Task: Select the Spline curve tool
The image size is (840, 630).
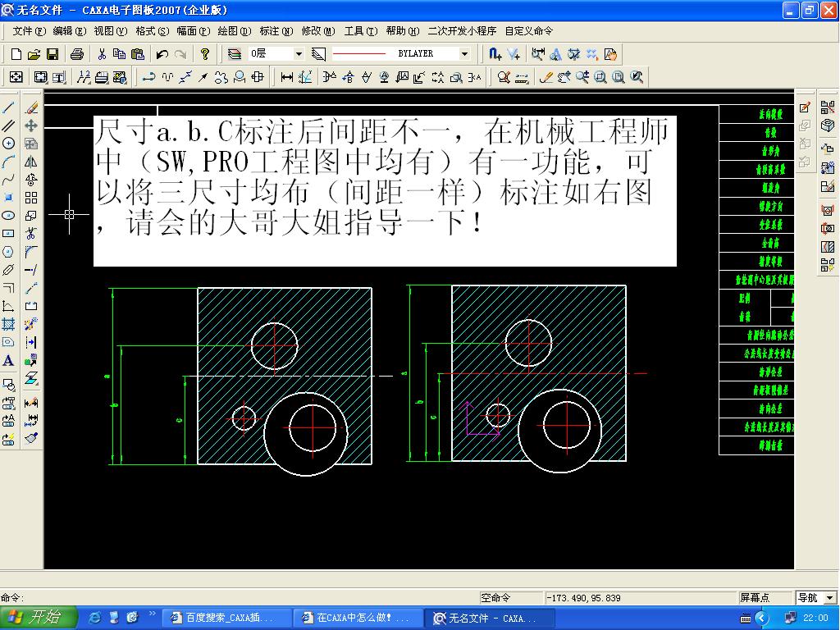Action: point(8,180)
